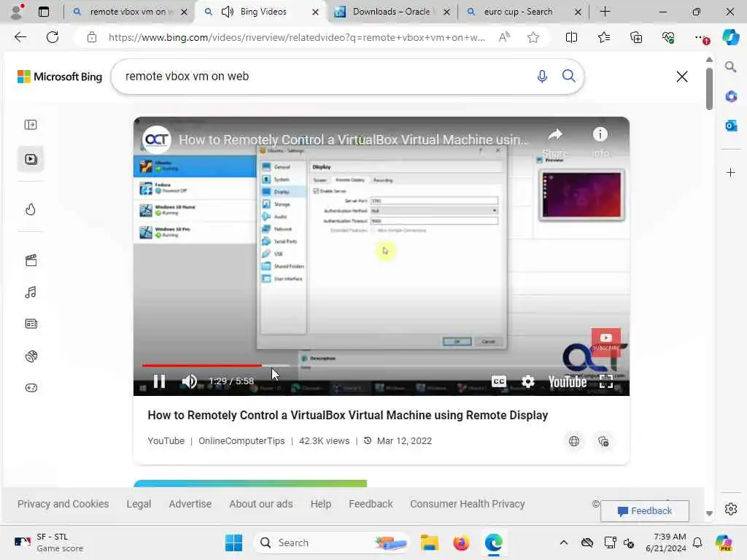
Task: Open the video settings gear
Action: click(528, 381)
